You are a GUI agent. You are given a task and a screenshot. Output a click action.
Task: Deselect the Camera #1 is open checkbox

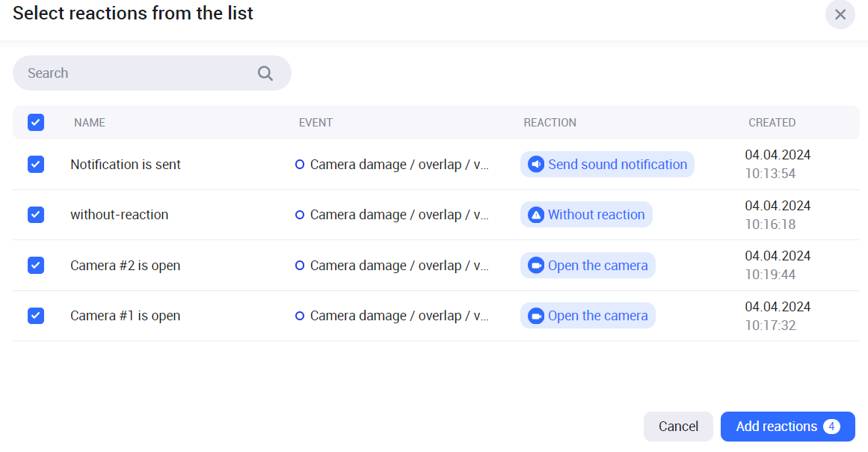tap(36, 316)
